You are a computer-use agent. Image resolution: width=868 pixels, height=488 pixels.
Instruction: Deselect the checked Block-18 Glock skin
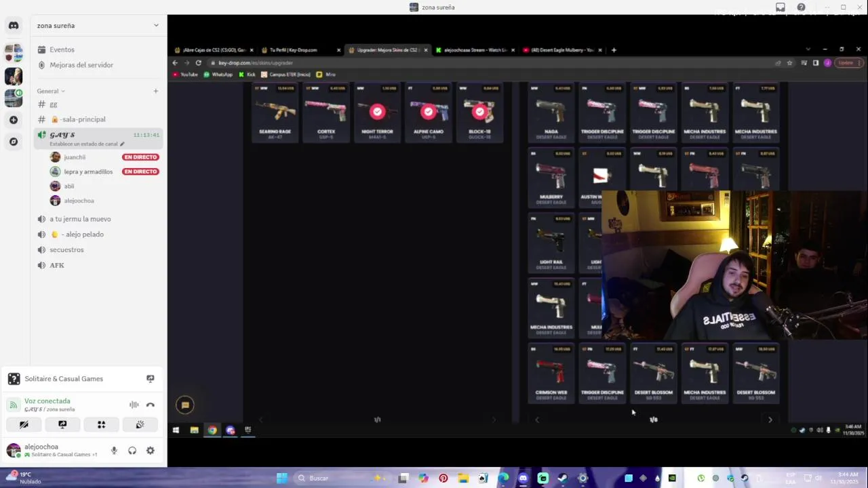pos(479,113)
